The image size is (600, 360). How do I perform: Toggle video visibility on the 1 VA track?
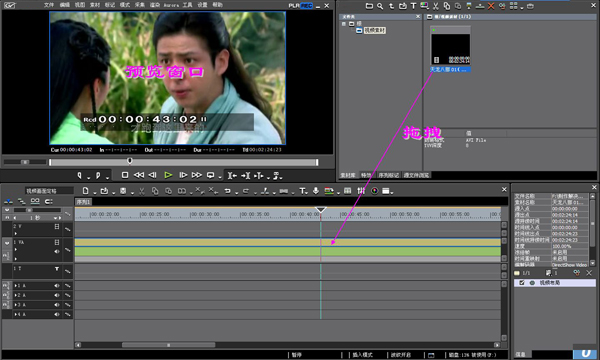coord(57,242)
